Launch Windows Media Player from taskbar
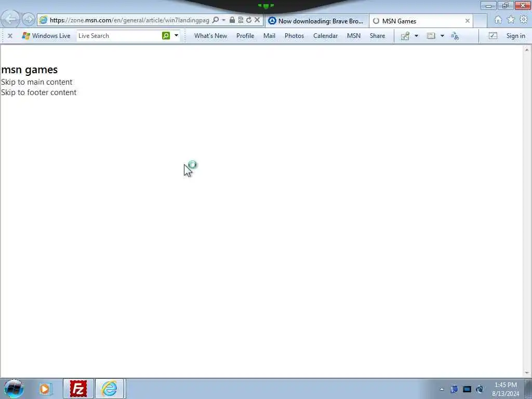 pos(45,389)
